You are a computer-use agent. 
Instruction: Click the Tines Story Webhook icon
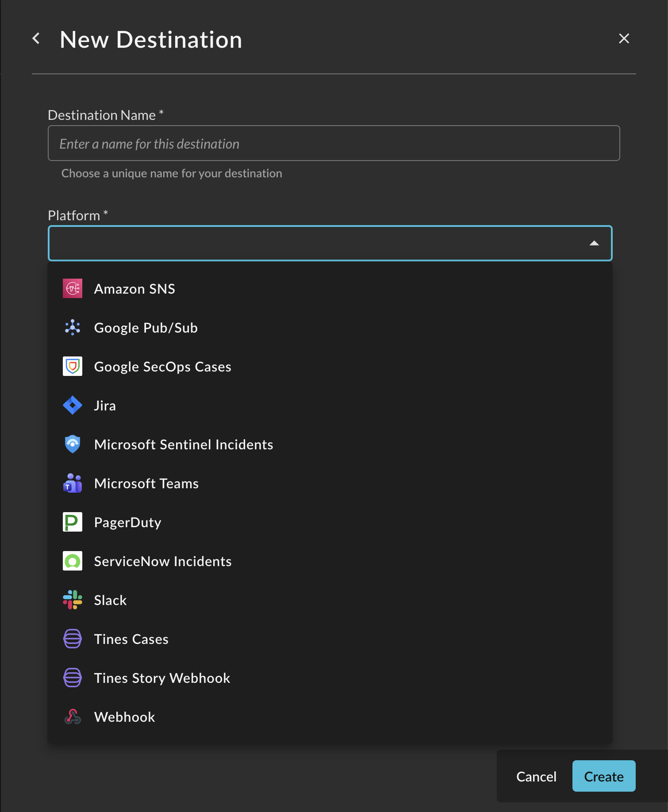click(x=73, y=678)
